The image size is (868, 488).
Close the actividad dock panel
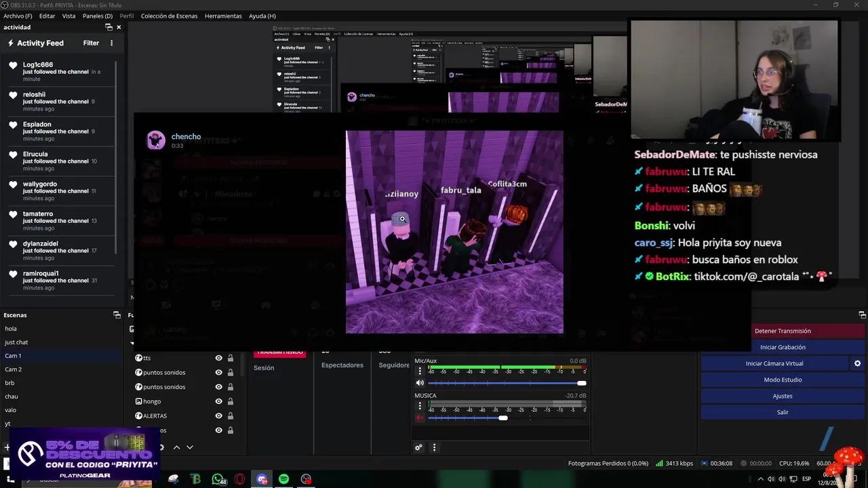(119, 27)
